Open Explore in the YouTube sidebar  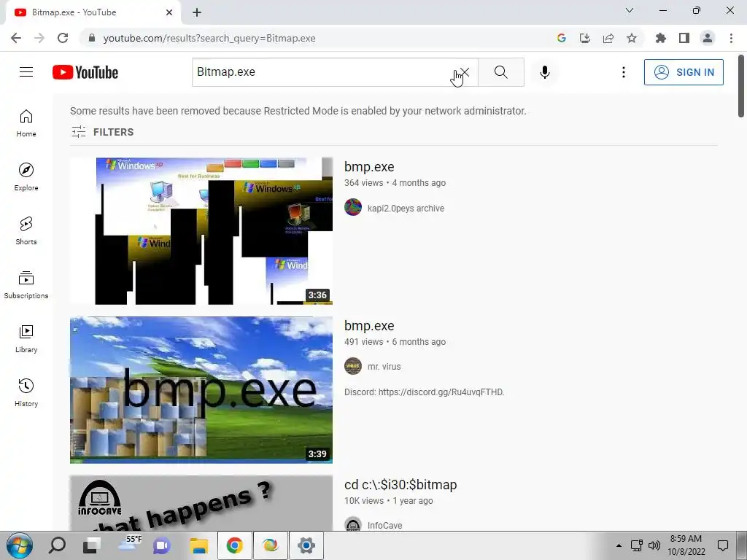pos(26,176)
